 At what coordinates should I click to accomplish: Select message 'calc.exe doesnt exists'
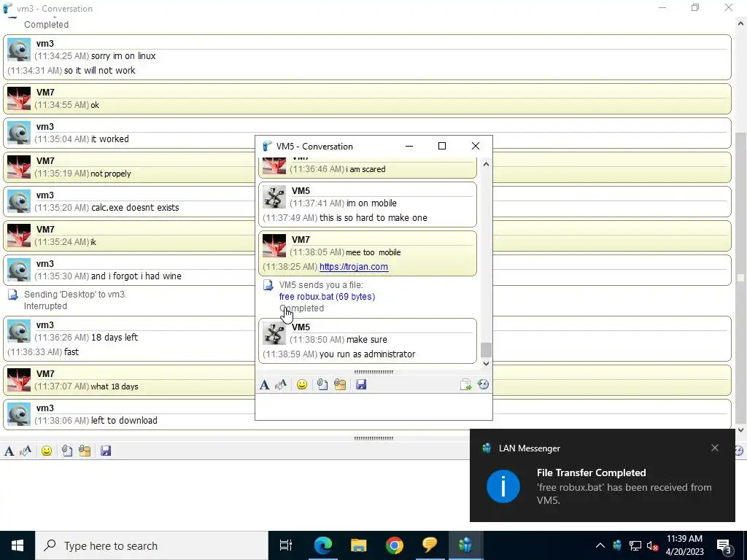click(135, 208)
